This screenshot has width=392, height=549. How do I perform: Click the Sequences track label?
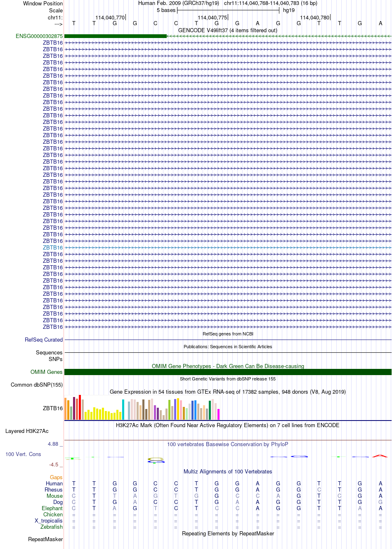[x=49, y=353]
